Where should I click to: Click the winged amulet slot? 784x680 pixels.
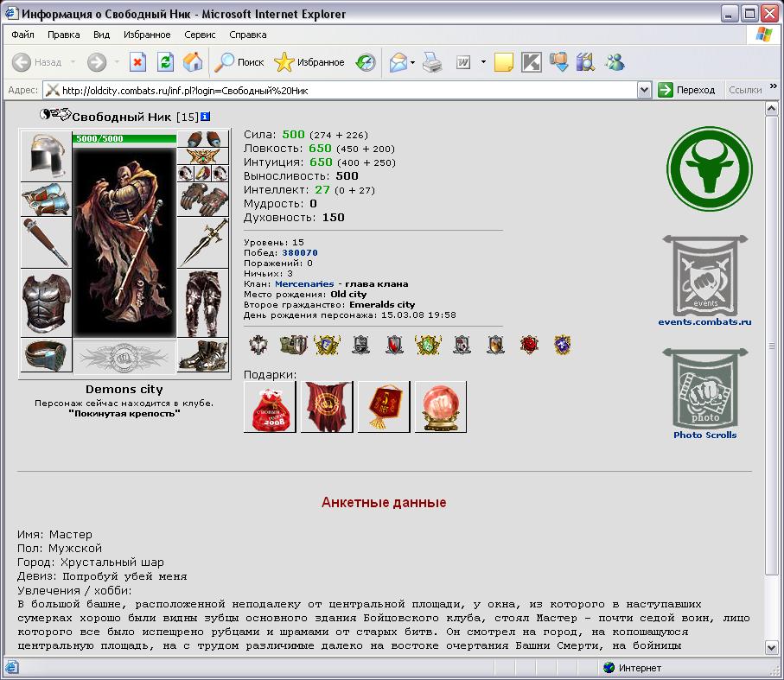pos(203,156)
